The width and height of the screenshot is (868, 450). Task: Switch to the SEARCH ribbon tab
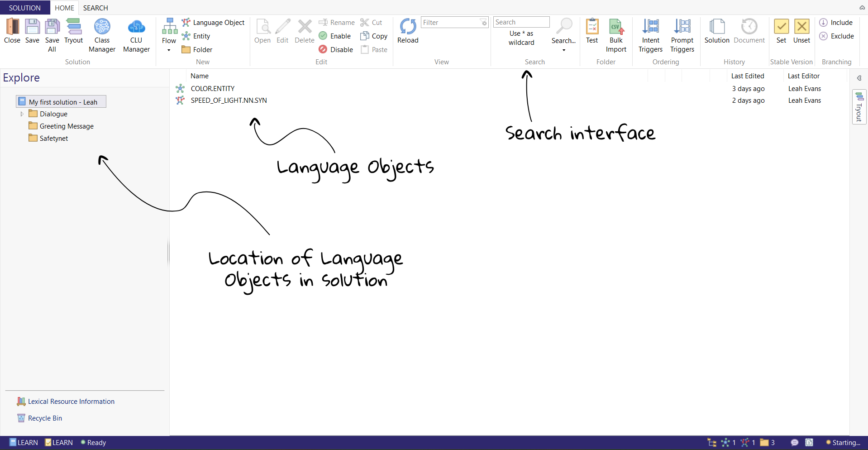pyautogui.click(x=95, y=8)
